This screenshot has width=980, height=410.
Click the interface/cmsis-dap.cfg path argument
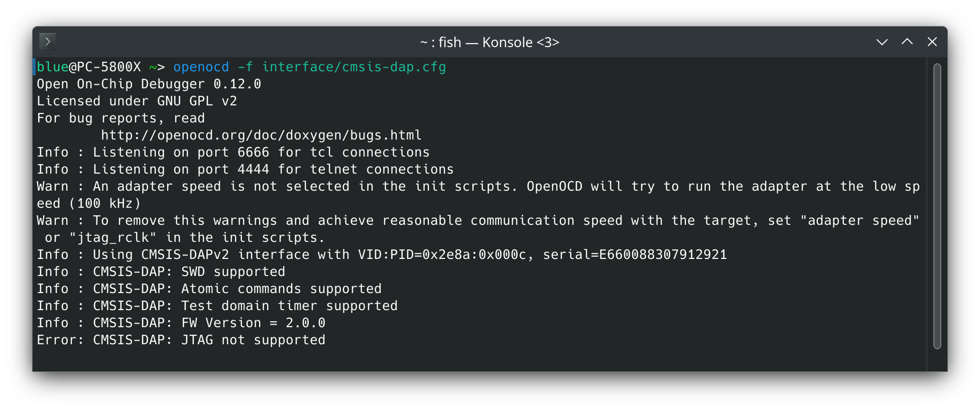coord(354,67)
